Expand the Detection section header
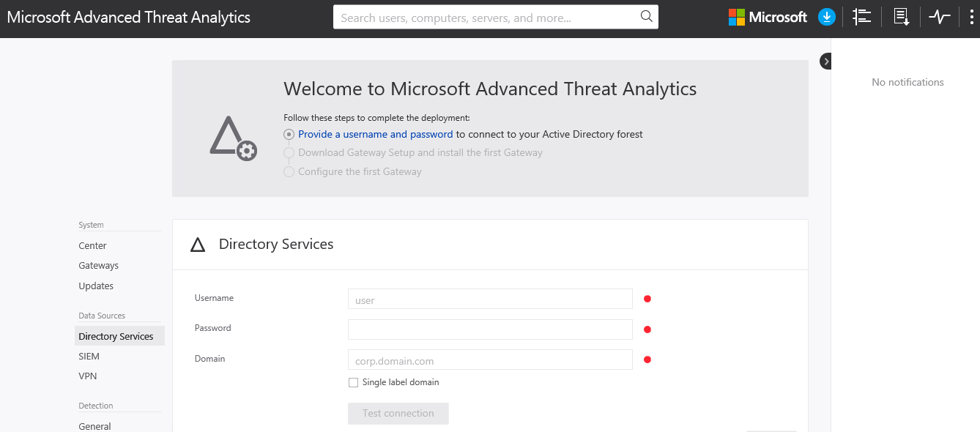Image resolution: width=980 pixels, height=432 pixels. tap(95, 405)
